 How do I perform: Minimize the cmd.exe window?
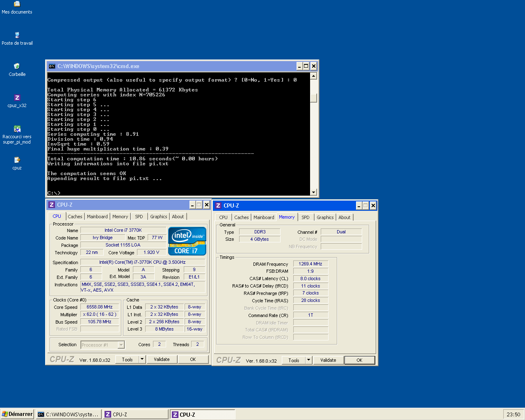(300, 66)
